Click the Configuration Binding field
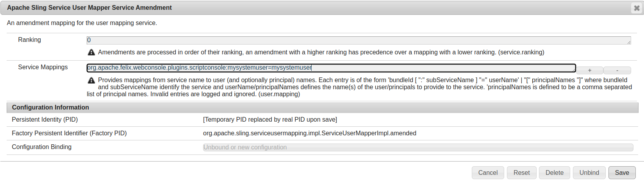 [x=418, y=147]
